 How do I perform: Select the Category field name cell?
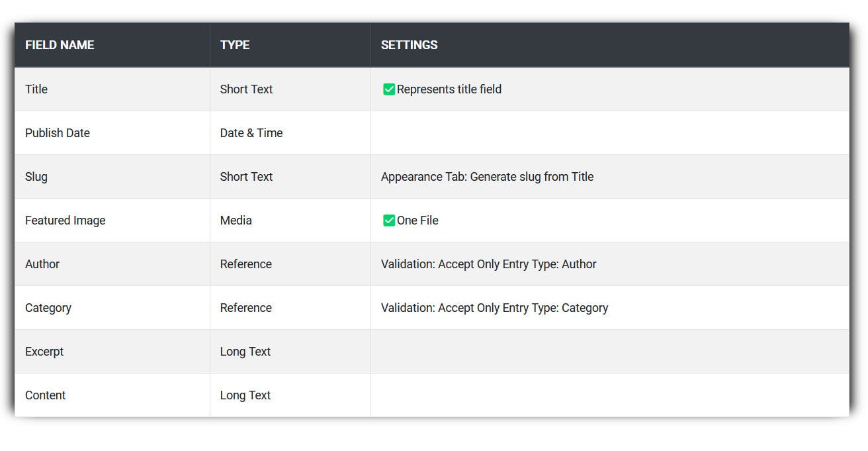[48, 308]
